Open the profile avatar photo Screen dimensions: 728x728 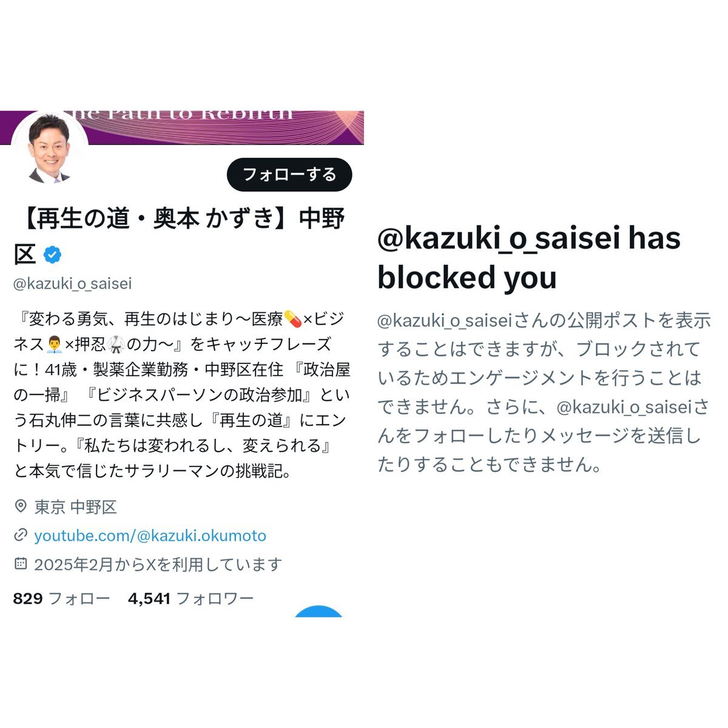[x=50, y=148]
